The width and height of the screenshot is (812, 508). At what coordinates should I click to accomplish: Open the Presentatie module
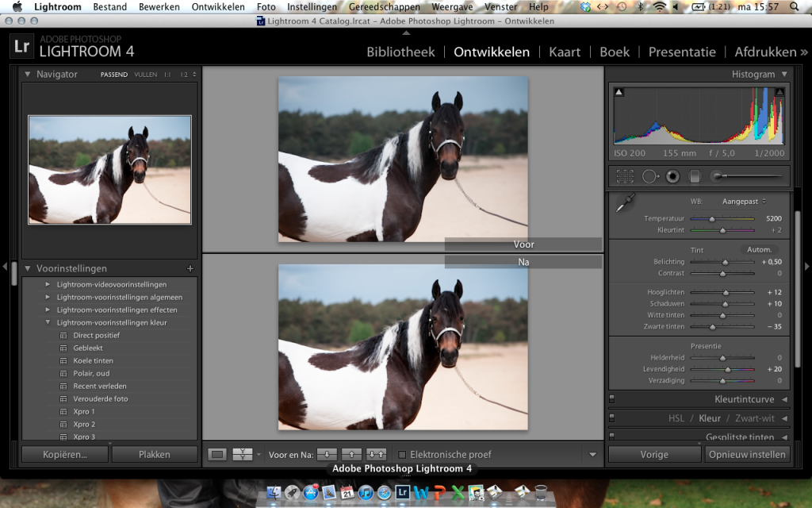(x=682, y=52)
